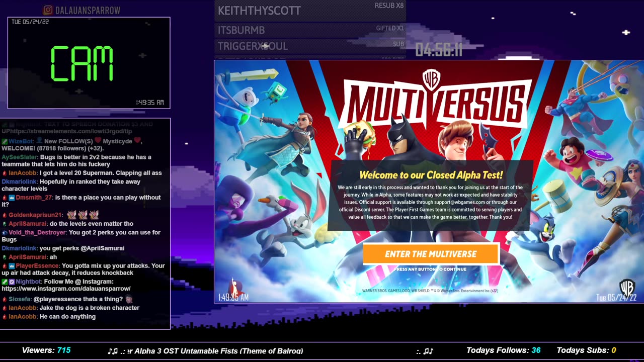This screenshot has width=644, height=362.
Task: Click the Warner Bros. copyright line
Action: (x=430, y=291)
